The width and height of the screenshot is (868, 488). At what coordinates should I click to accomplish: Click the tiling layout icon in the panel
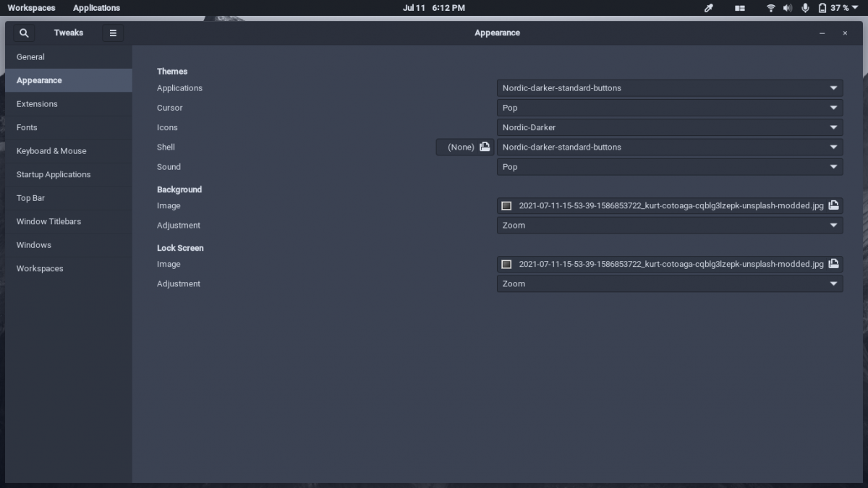point(739,8)
